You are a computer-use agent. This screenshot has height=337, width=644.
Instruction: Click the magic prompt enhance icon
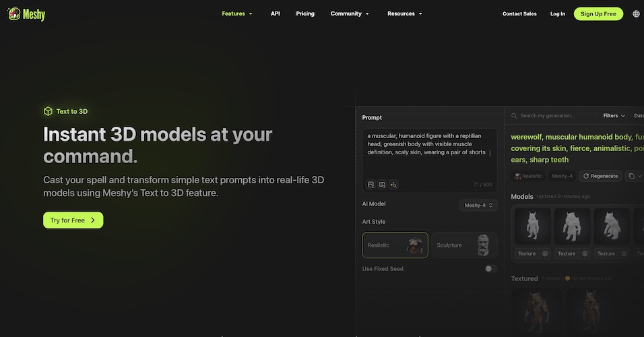coord(393,185)
